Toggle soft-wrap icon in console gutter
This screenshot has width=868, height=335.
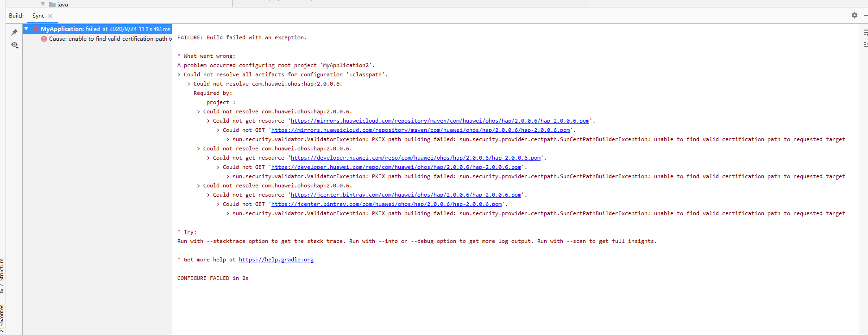(x=865, y=32)
